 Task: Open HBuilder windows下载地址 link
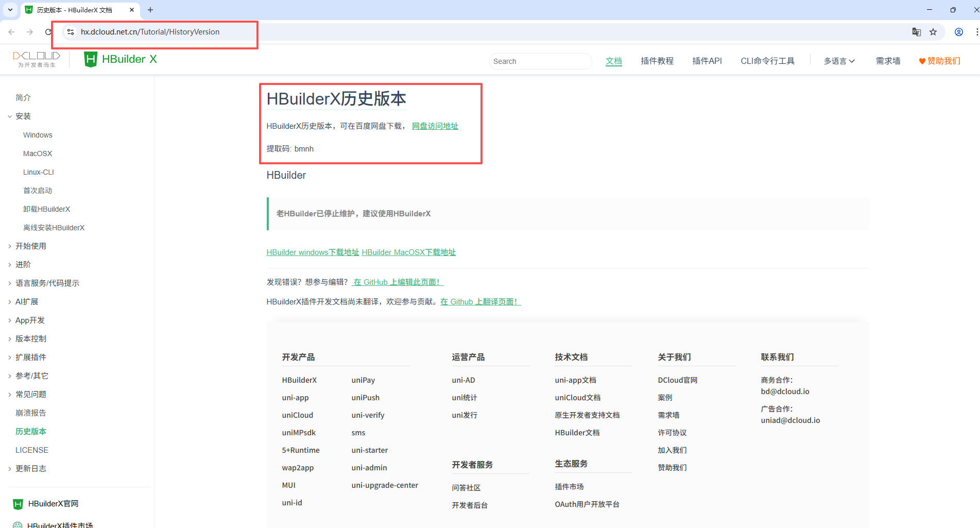pos(313,252)
